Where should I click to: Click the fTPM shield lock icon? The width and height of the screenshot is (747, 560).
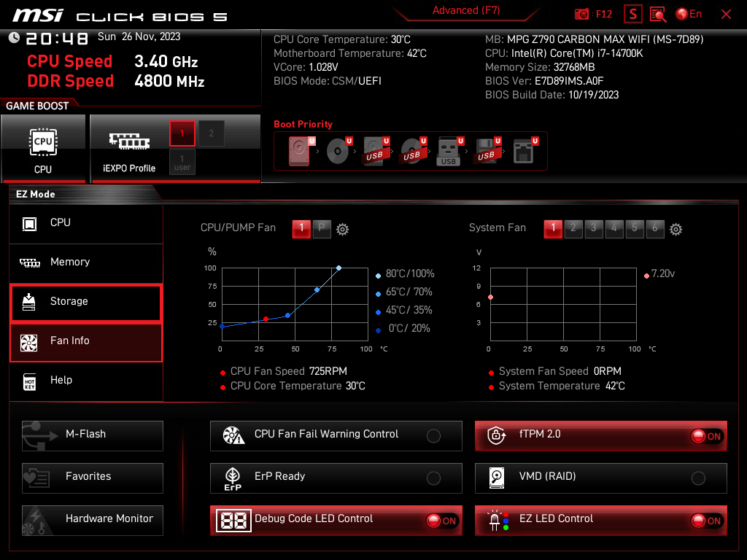coord(496,435)
